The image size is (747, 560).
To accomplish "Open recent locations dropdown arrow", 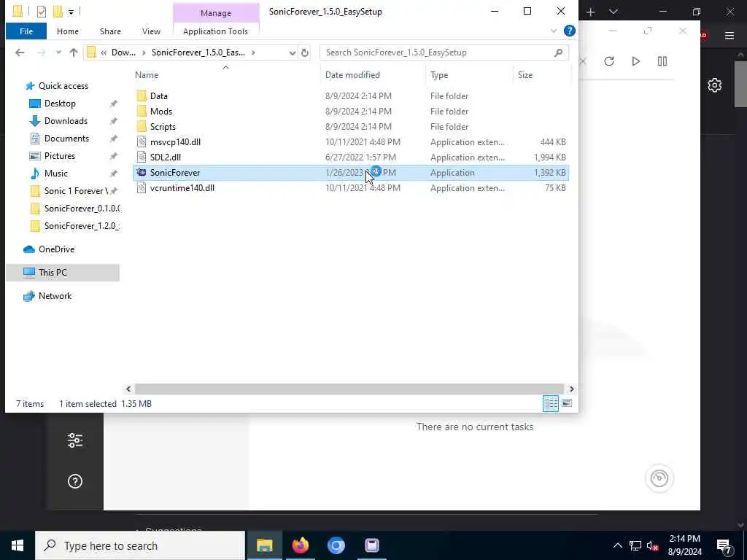I will (58, 52).
